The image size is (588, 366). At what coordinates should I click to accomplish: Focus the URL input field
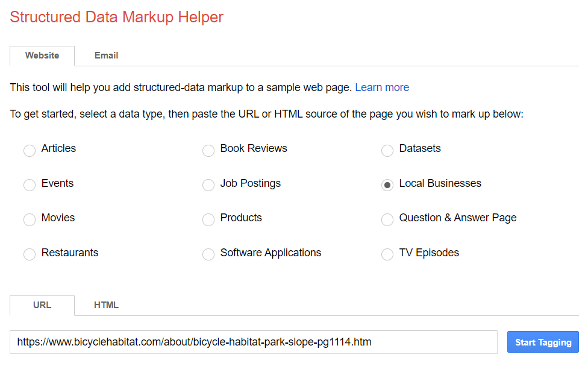coord(254,342)
